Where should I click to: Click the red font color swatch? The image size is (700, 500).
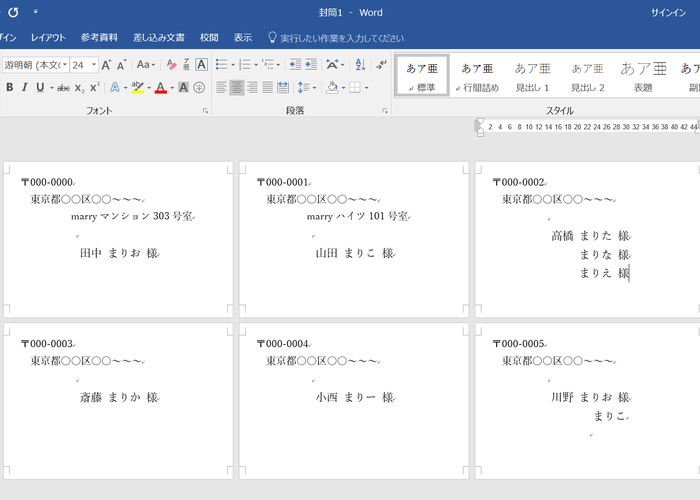pos(160,88)
